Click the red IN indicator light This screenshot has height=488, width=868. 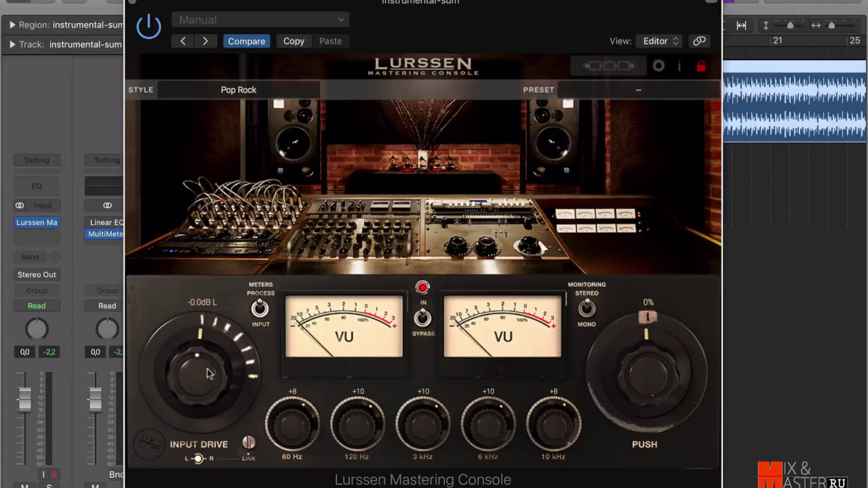(x=422, y=288)
